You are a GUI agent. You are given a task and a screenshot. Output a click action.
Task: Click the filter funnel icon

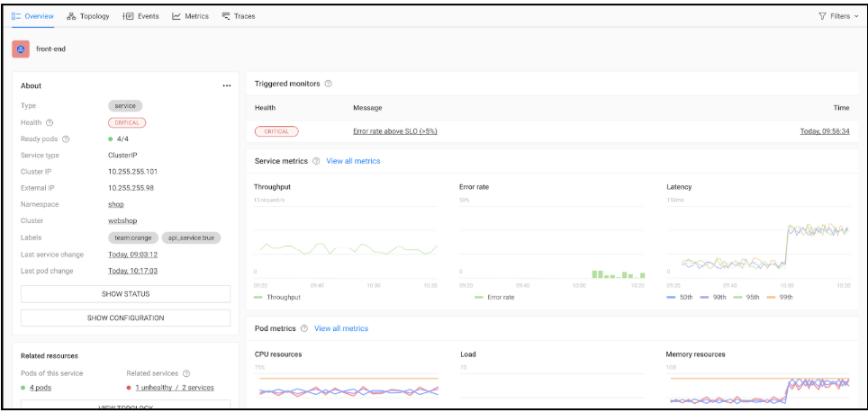(822, 16)
